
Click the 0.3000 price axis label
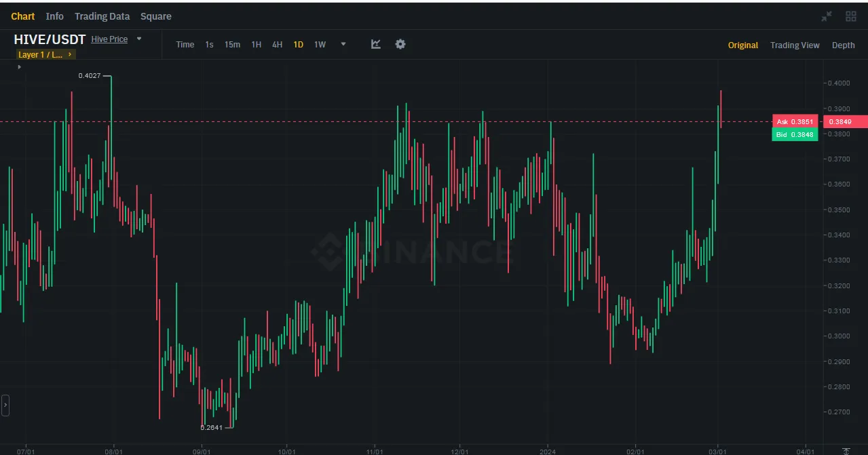coord(839,336)
